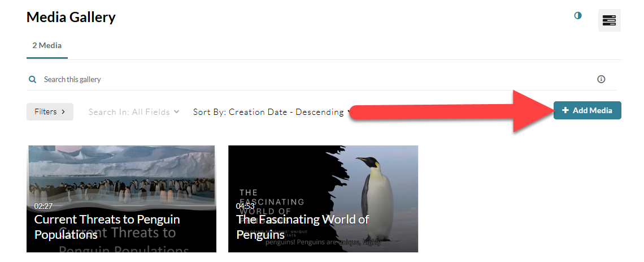Click the search magnifier icon
The width and height of the screenshot is (644, 262).
[x=32, y=79]
